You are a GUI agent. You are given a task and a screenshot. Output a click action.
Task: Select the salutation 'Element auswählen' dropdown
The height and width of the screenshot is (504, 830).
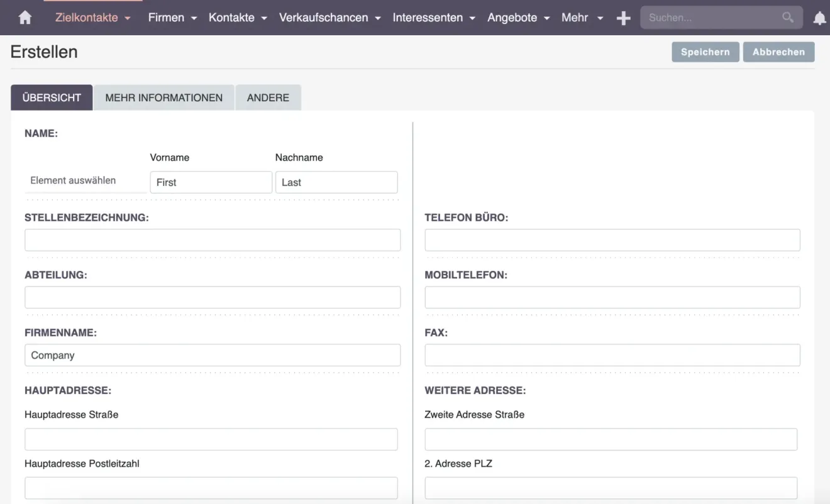coord(85,181)
